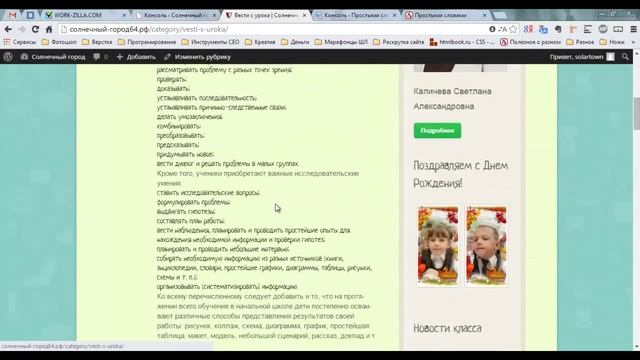
Task: Click the Новости класса heading
Action: click(447, 328)
